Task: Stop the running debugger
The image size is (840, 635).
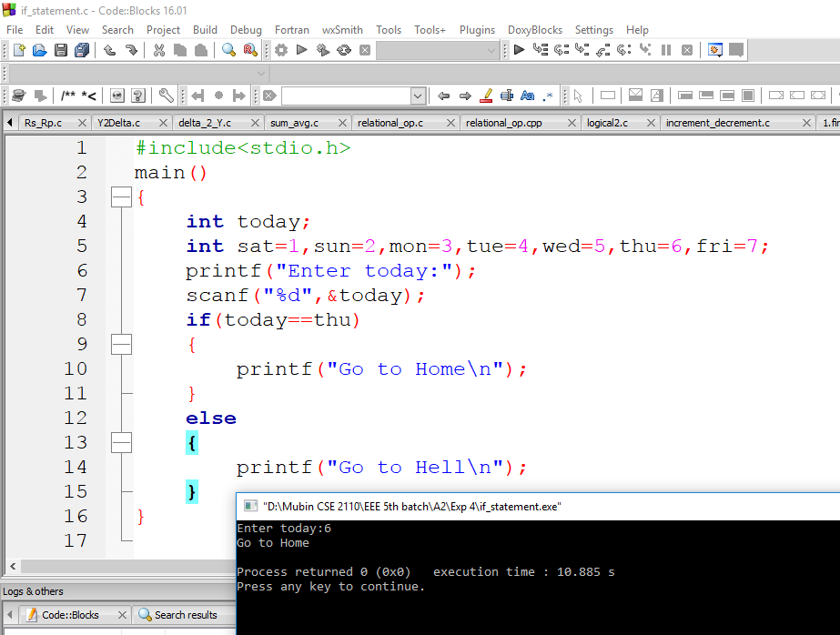Action: click(688, 51)
